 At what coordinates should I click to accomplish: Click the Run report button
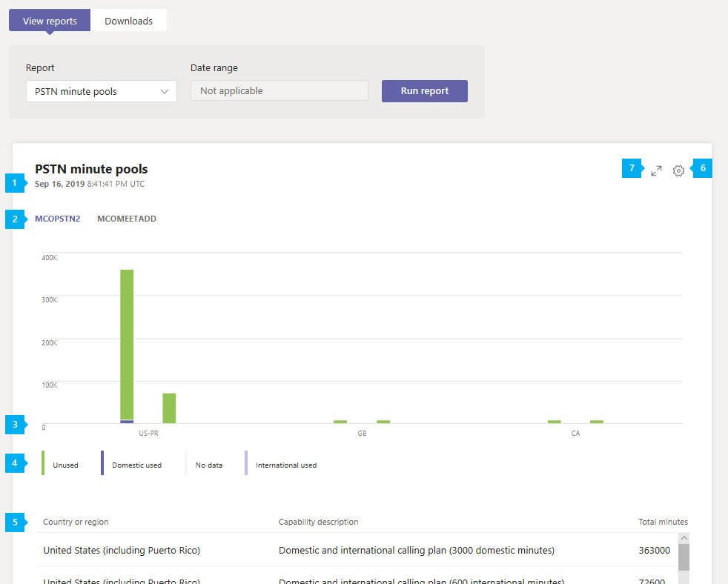point(424,91)
